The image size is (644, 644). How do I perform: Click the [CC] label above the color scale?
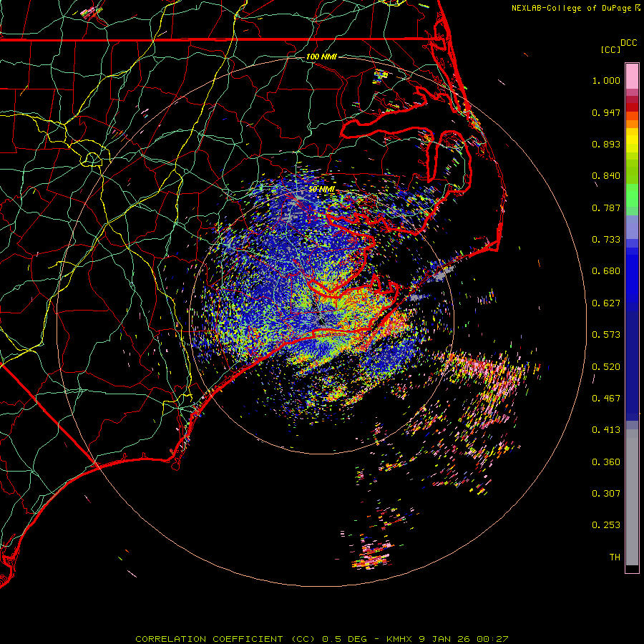pyautogui.click(x=610, y=49)
